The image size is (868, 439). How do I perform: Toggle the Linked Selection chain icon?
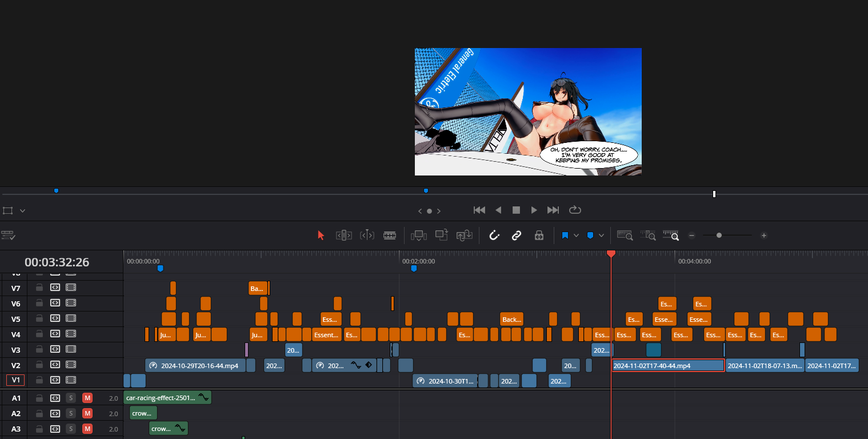517,236
